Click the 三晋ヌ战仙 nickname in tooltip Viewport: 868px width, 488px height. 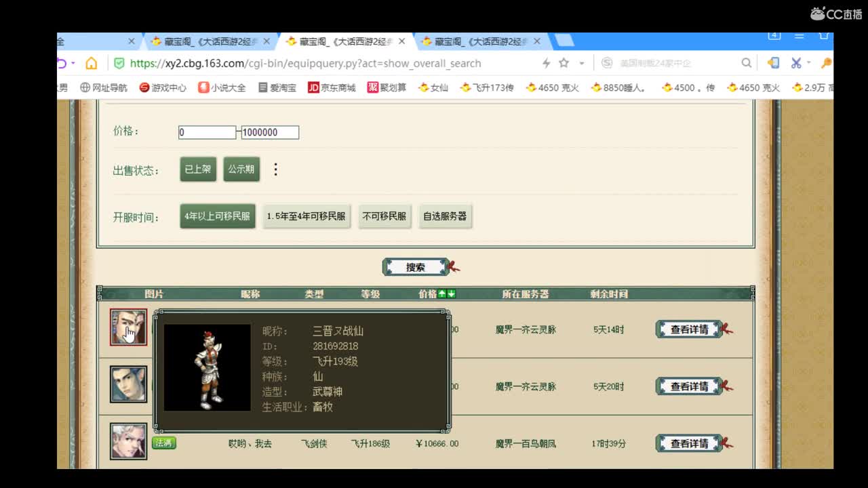pos(338,331)
